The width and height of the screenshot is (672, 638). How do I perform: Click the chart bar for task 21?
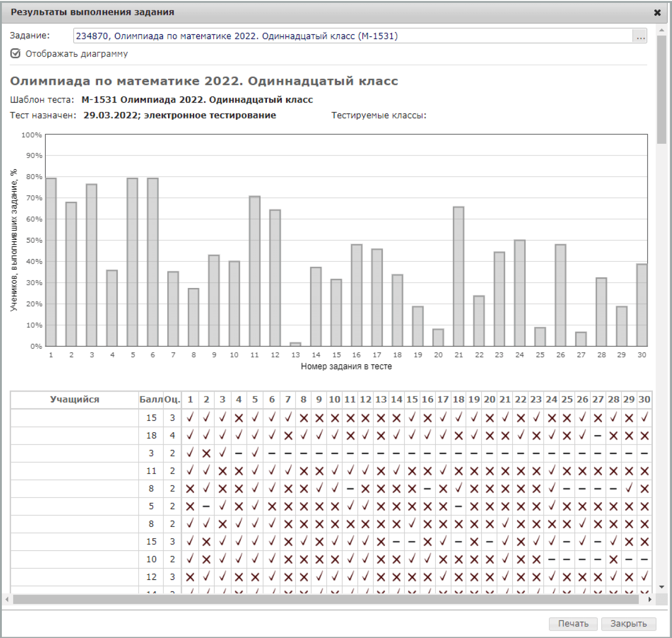[459, 276]
